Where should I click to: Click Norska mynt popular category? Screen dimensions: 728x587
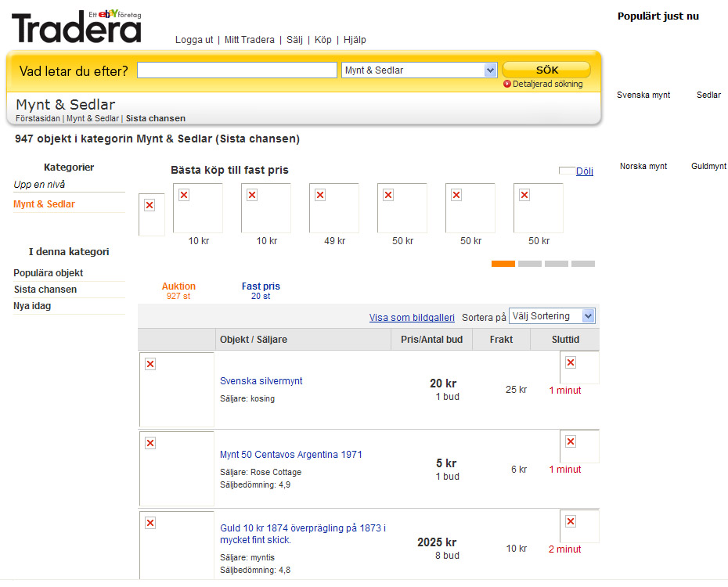coord(643,166)
